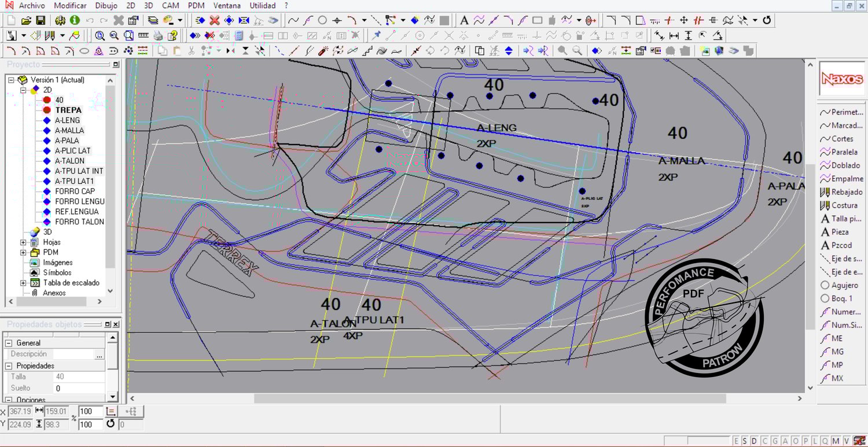Expand the Hojas tree node
This screenshot has width=868, height=447.
23,242
